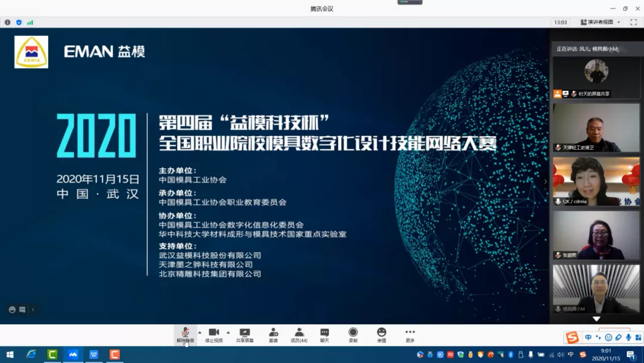Click system tray 中 input indicator

click(x=571, y=355)
